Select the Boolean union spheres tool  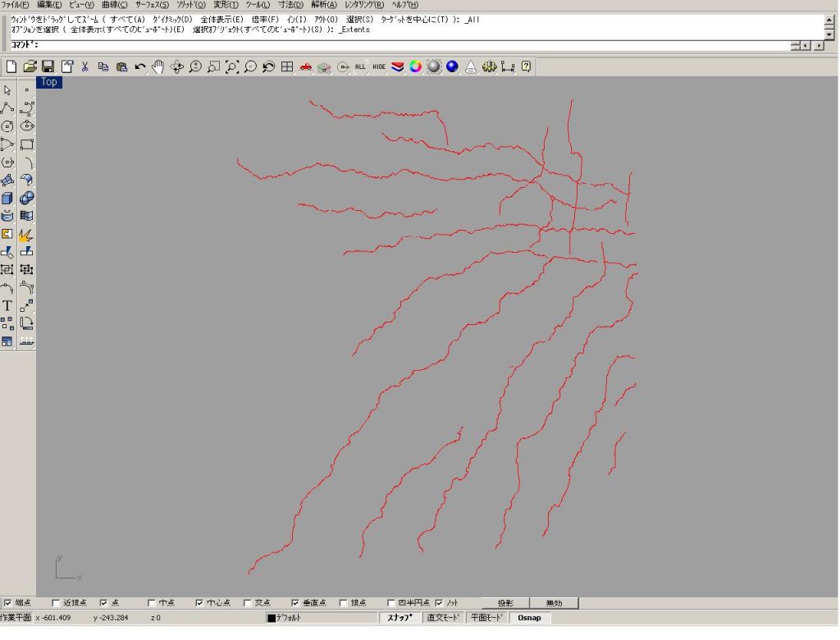(27, 199)
